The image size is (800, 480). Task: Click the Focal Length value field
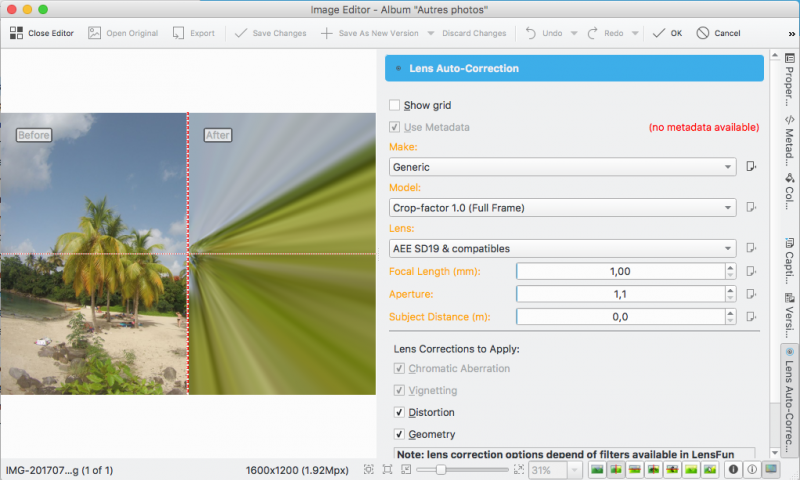click(x=620, y=271)
